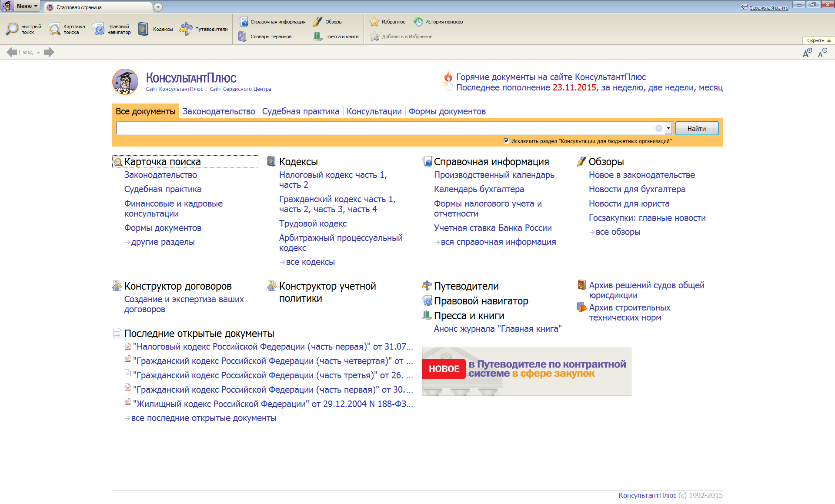Open Учетная ставка Банка России link
Viewport: 835px width, 504px height.
click(493, 228)
